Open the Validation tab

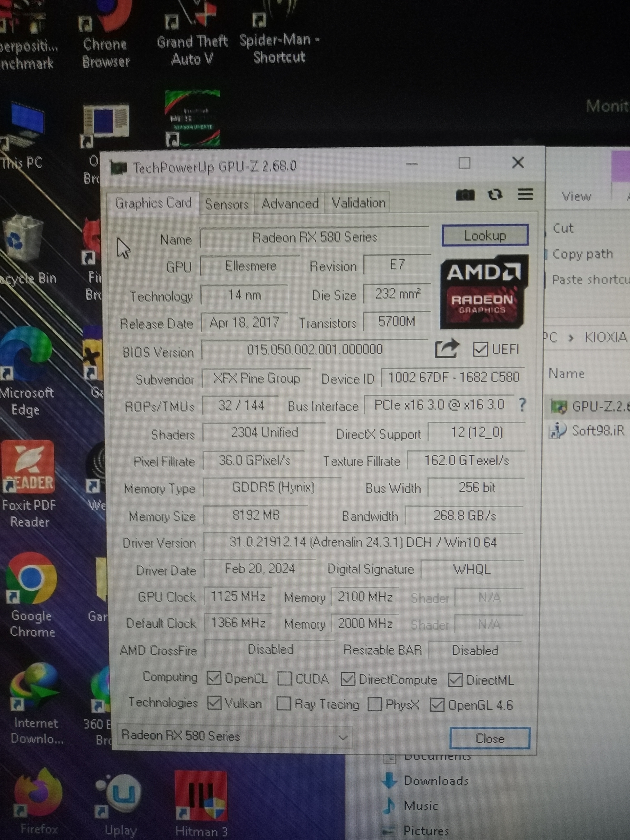tap(358, 203)
